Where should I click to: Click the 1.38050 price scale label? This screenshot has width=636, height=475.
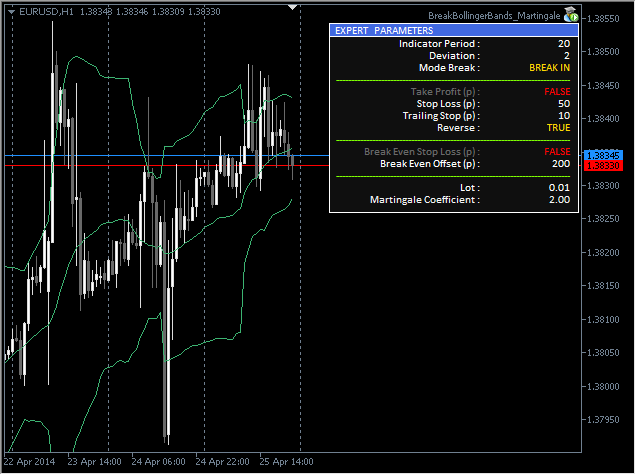(603, 353)
